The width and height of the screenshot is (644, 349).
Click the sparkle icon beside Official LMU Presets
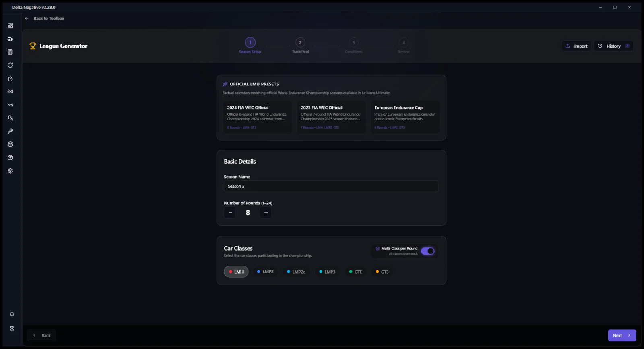(225, 84)
